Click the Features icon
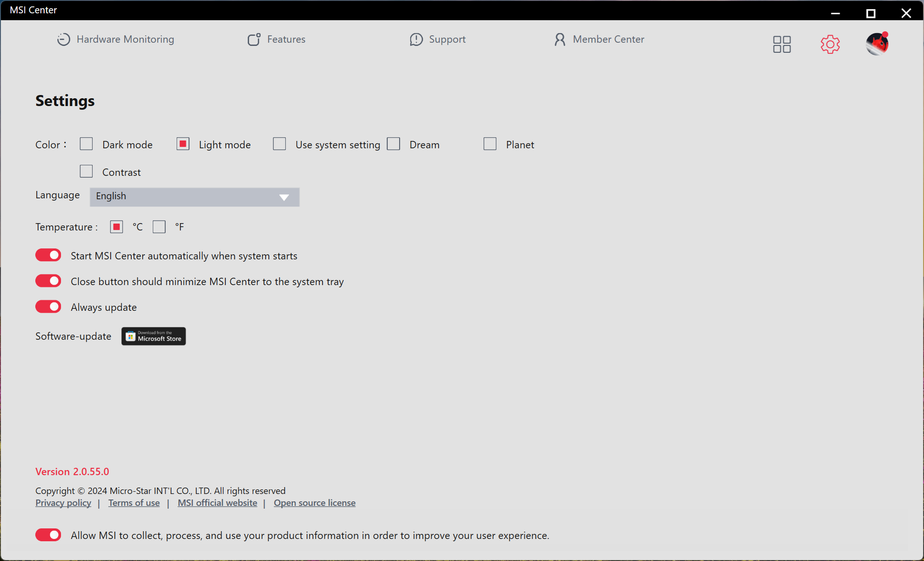Image resolution: width=924 pixels, height=561 pixels. coord(254,39)
